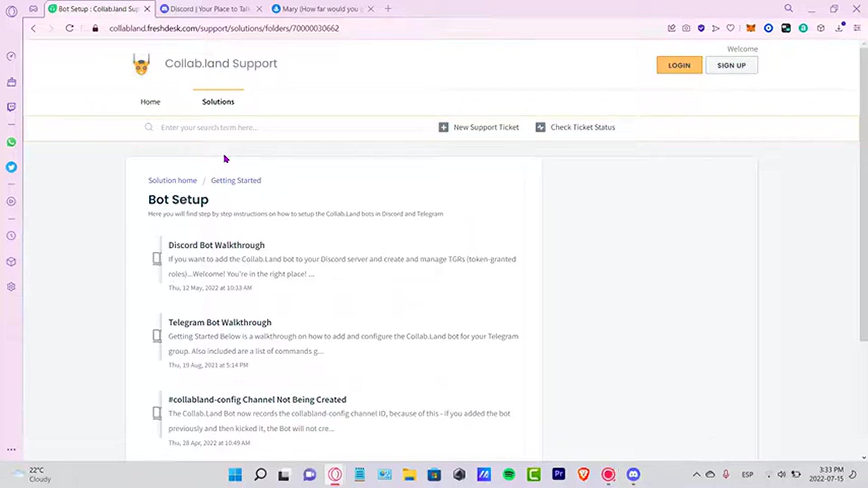Image resolution: width=868 pixels, height=488 pixels.
Task: Click the SIGN UP button
Action: point(731,65)
